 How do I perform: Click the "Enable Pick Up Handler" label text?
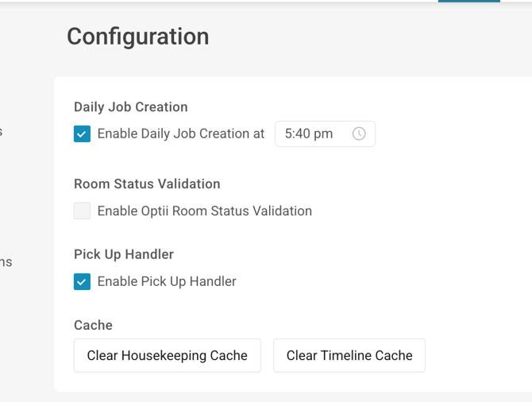click(167, 281)
